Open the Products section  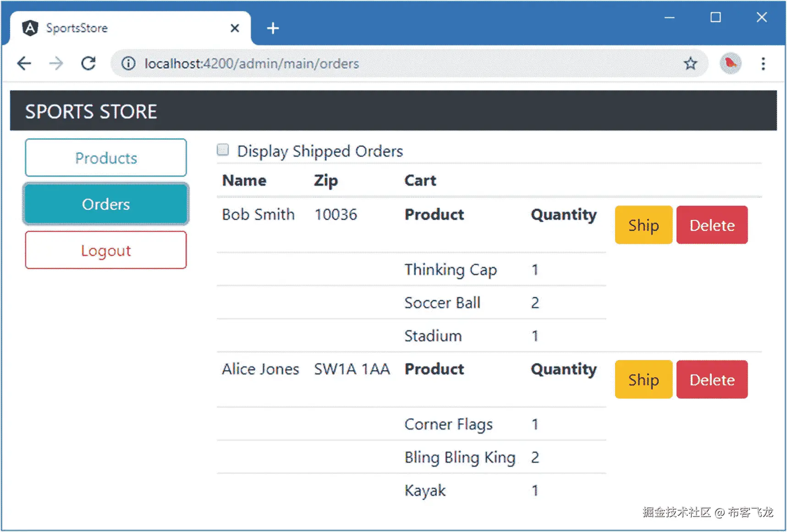(x=106, y=158)
